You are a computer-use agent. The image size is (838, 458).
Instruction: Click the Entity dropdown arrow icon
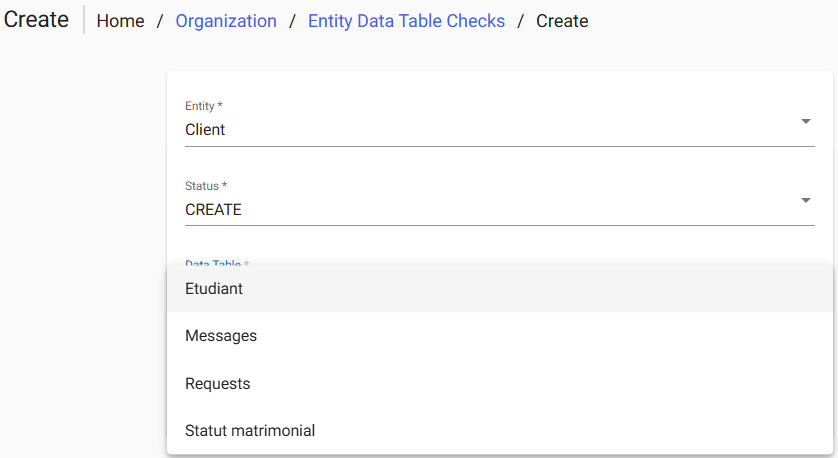805,122
